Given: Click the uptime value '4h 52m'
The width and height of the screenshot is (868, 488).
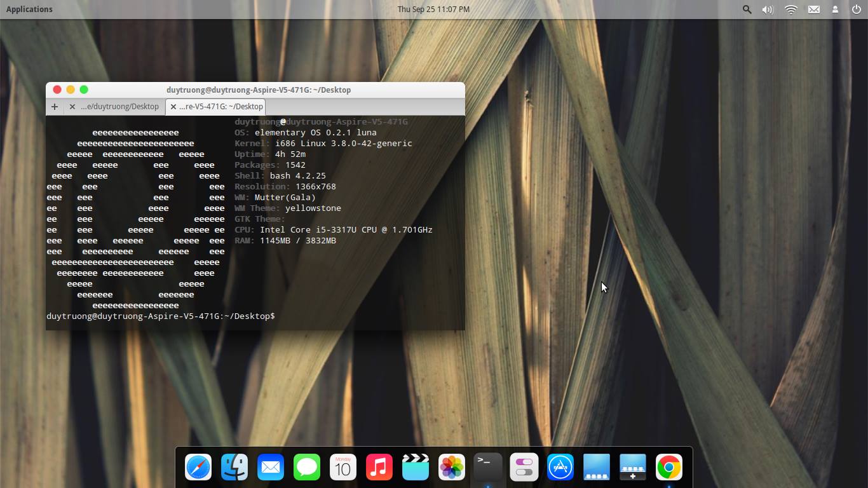Looking at the screenshot, I should pyautogui.click(x=290, y=154).
